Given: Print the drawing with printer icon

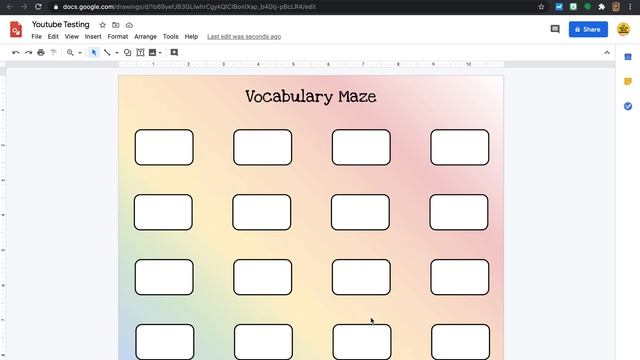Looking at the screenshot, I should tap(41, 53).
